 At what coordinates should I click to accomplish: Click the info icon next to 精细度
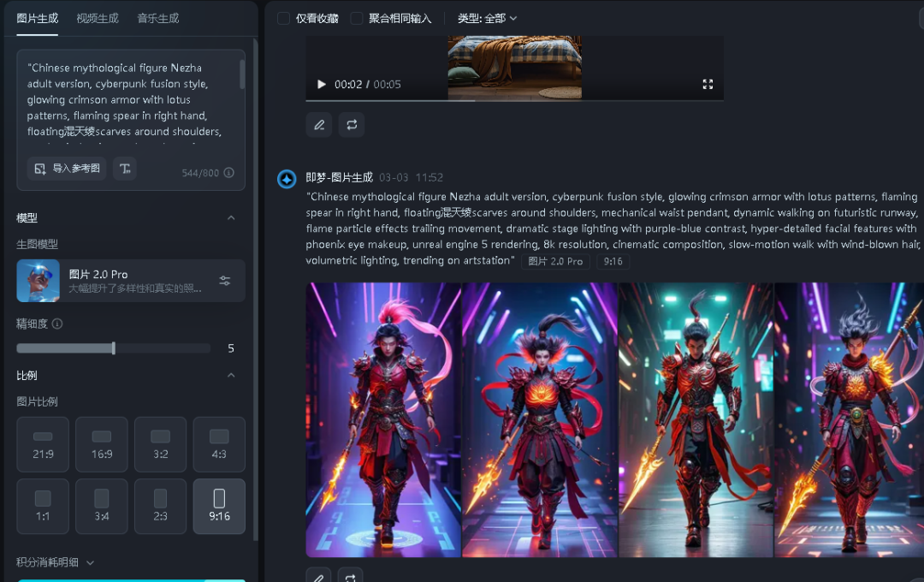pos(57,324)
